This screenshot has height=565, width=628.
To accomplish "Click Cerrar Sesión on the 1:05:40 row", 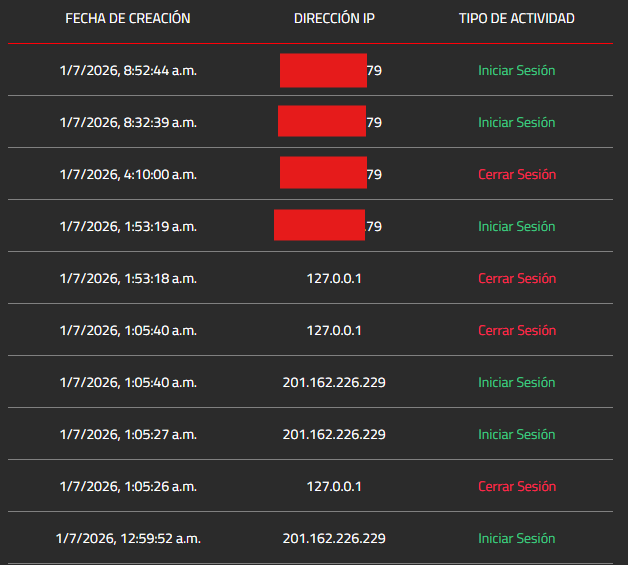I will (x=517, y=331).
